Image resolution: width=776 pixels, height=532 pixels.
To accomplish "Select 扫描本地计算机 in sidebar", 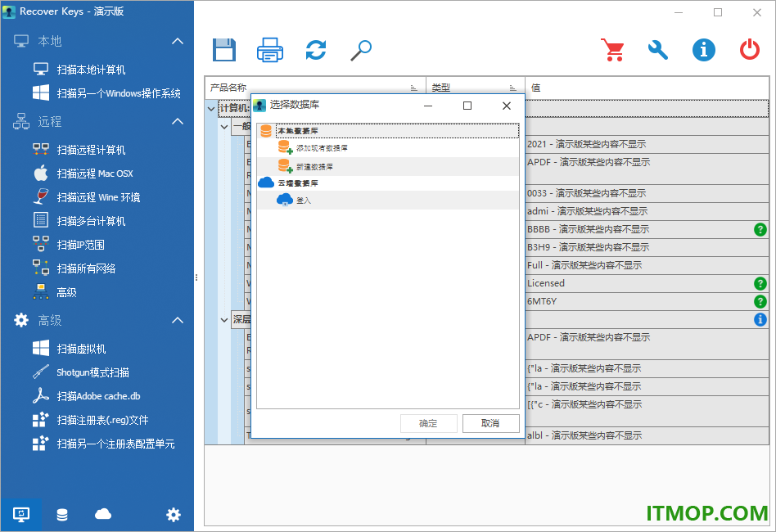I will coord(91,70).
